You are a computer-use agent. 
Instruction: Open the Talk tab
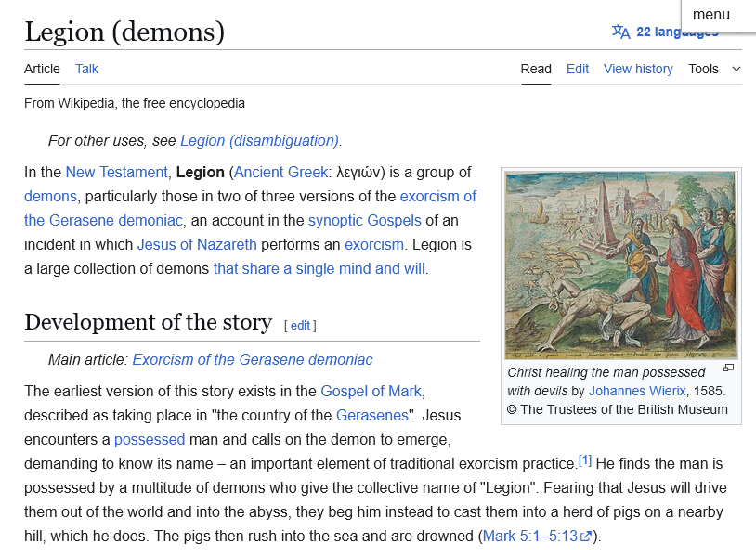pyautogui.click(x=86, y=69)
